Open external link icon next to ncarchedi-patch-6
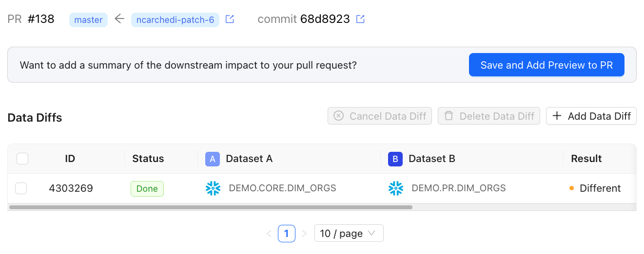Image resolution: width=644 pixels, height=254 pixels. (230, 19)
